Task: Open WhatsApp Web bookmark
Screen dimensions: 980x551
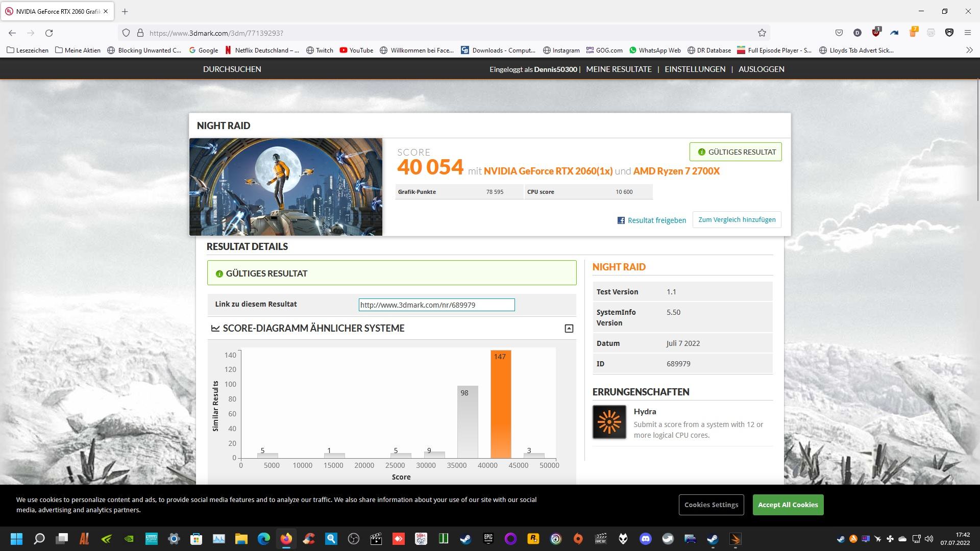Action: 655,50
